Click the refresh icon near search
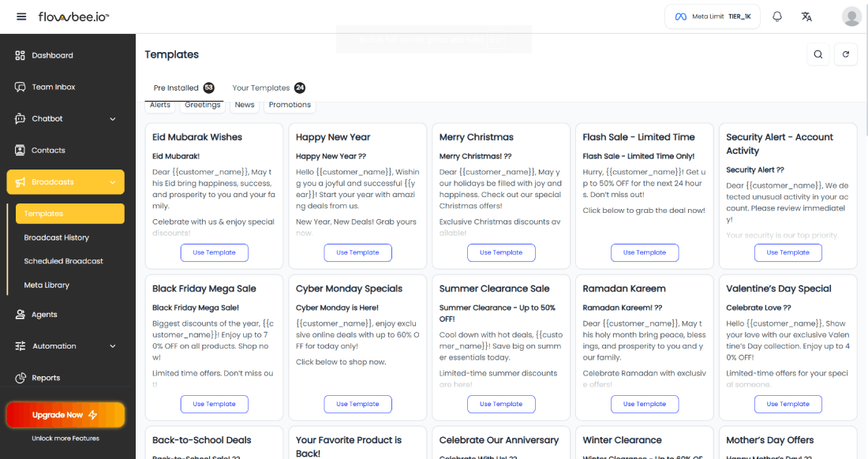 coord(846,54)
